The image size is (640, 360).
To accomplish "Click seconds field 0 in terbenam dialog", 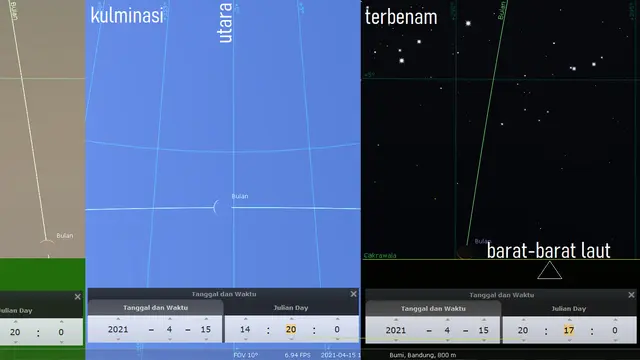I will click(x=615, y=330).
